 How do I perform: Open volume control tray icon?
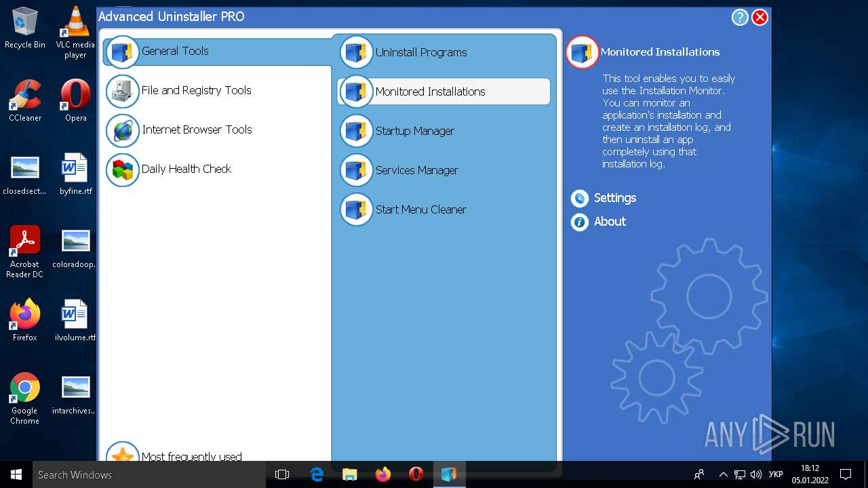tap(756, 474)
